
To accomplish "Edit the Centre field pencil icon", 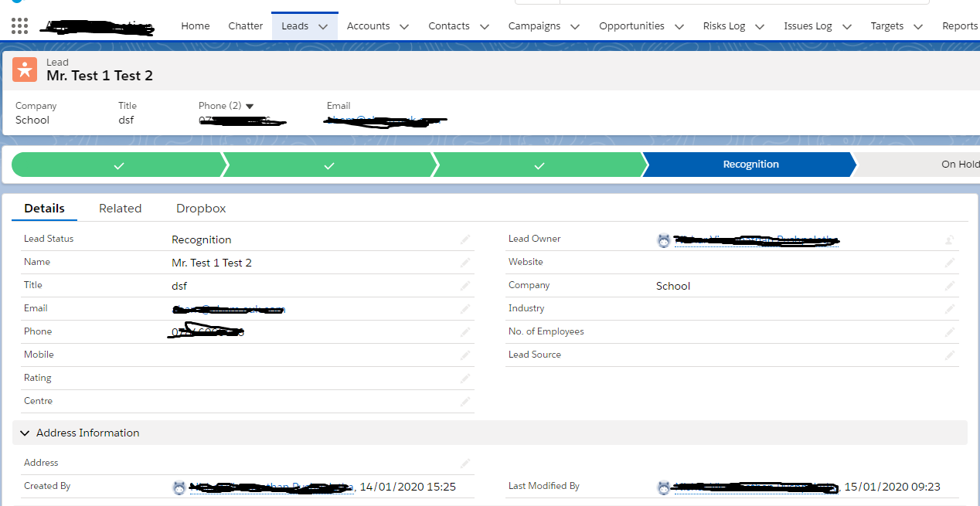I will pyautogui.click(x=464, y=402).
